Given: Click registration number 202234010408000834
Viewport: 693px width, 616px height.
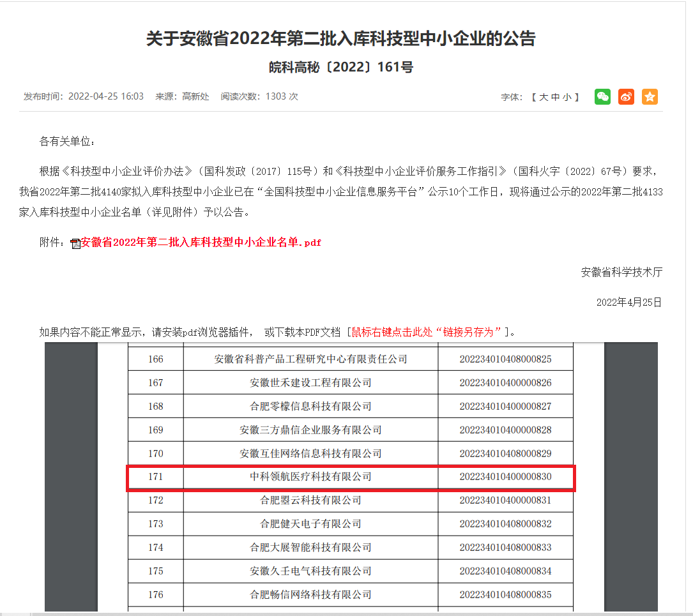Looking at the screenshot, I should [x=505, y=571].
